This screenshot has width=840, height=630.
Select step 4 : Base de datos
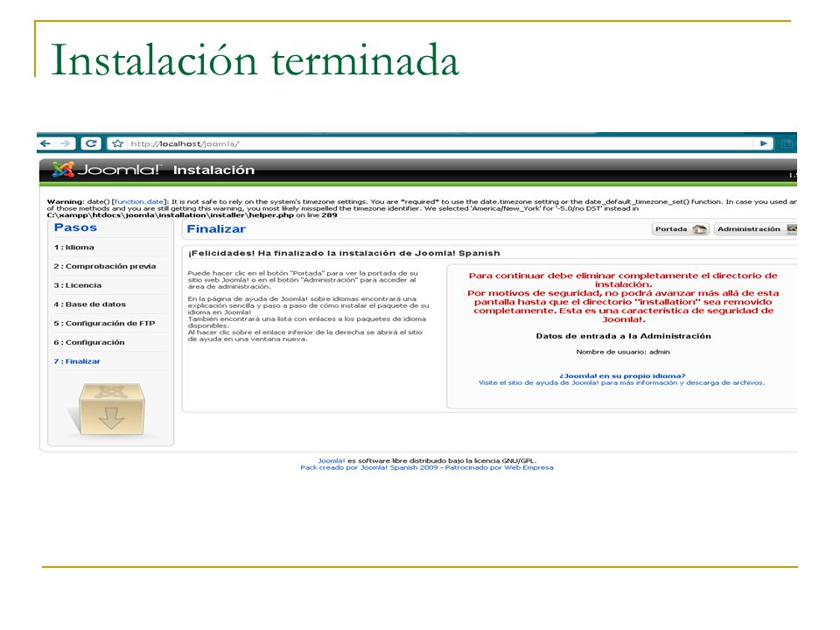(x=89, y=304)
